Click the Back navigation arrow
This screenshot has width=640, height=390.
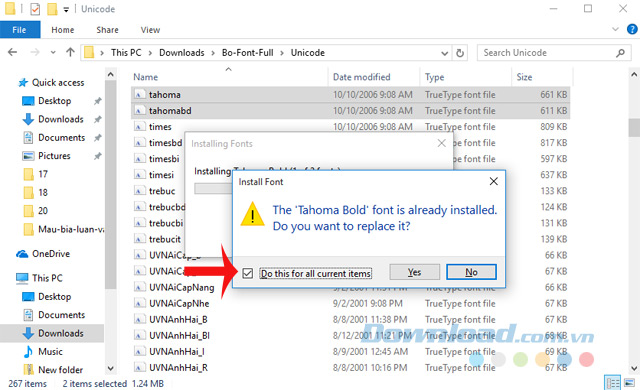(x=13, y=53)
